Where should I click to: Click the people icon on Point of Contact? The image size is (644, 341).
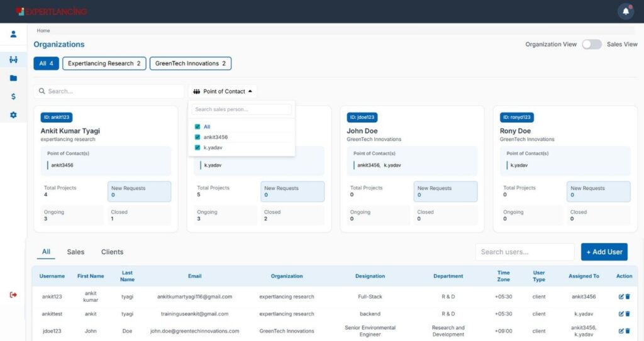[x=197, y=92]
